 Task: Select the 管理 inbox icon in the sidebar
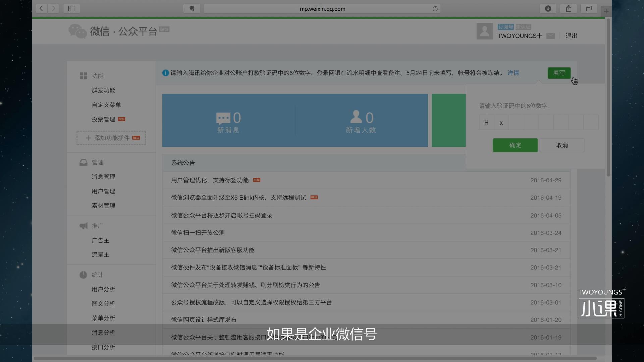(x=83, y=162)
